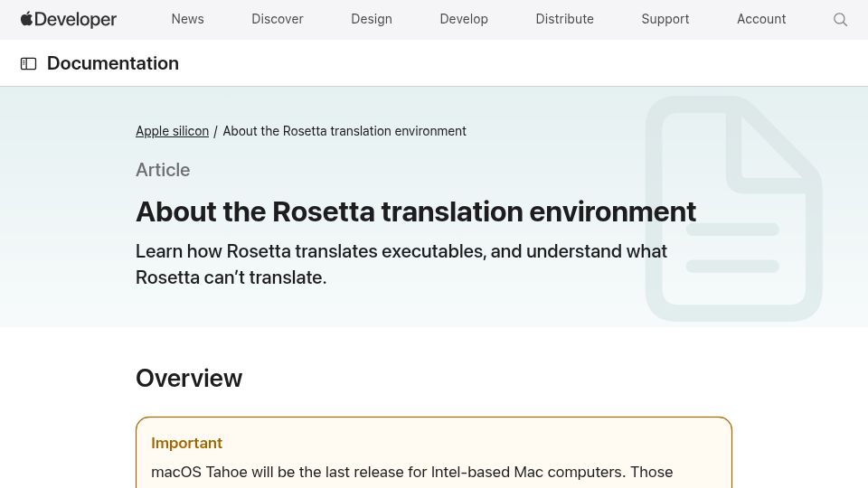Click 'About the Rosetta translation environment' breadcrumb text
The height and width of the screenshot is (488, 868).
344,131
